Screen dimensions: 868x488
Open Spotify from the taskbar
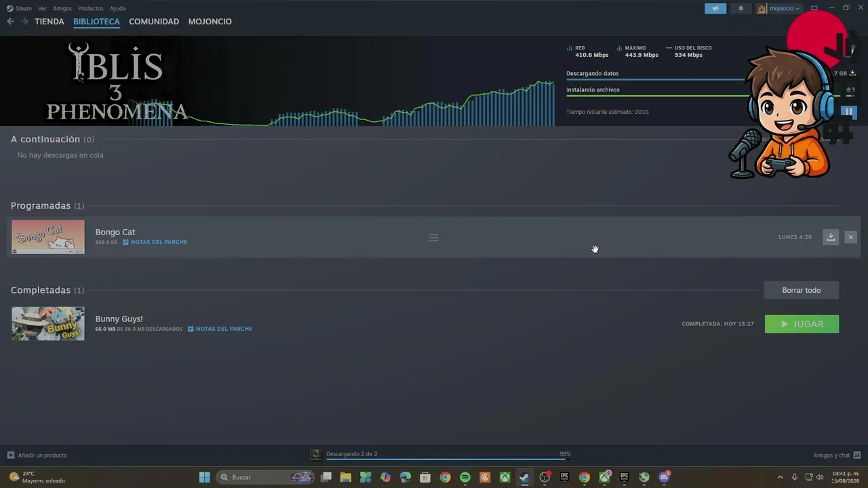[465, 477]
